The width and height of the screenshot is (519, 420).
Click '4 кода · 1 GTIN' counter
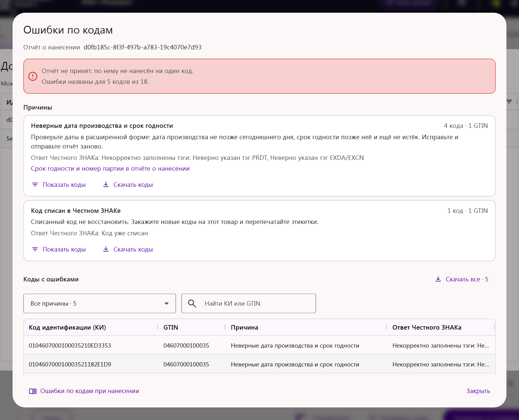coord(466,126)
